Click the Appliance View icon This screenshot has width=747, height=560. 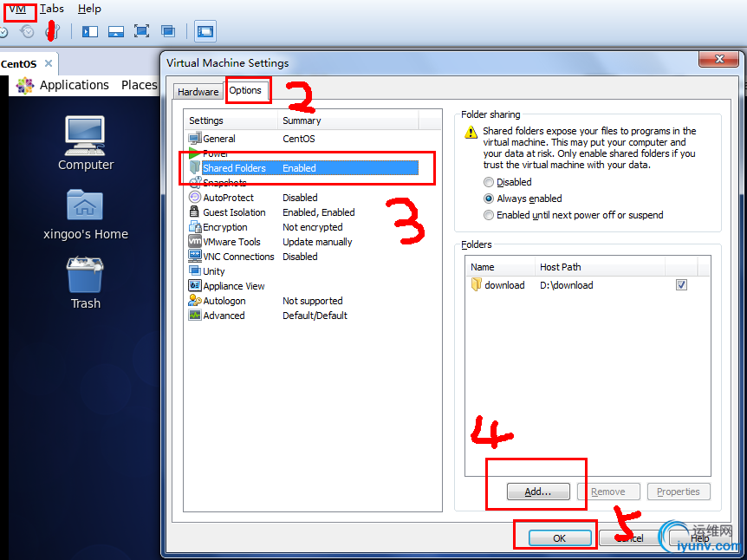(x=195, y=285)
